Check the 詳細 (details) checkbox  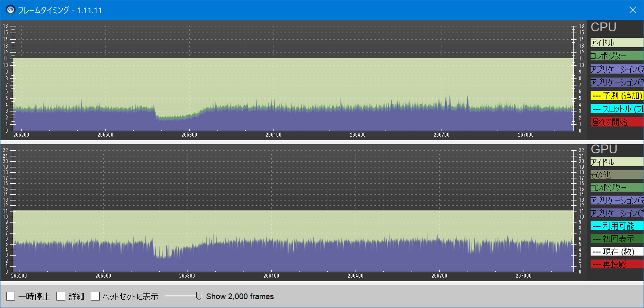pyautogui.click(x=61, y=296)
